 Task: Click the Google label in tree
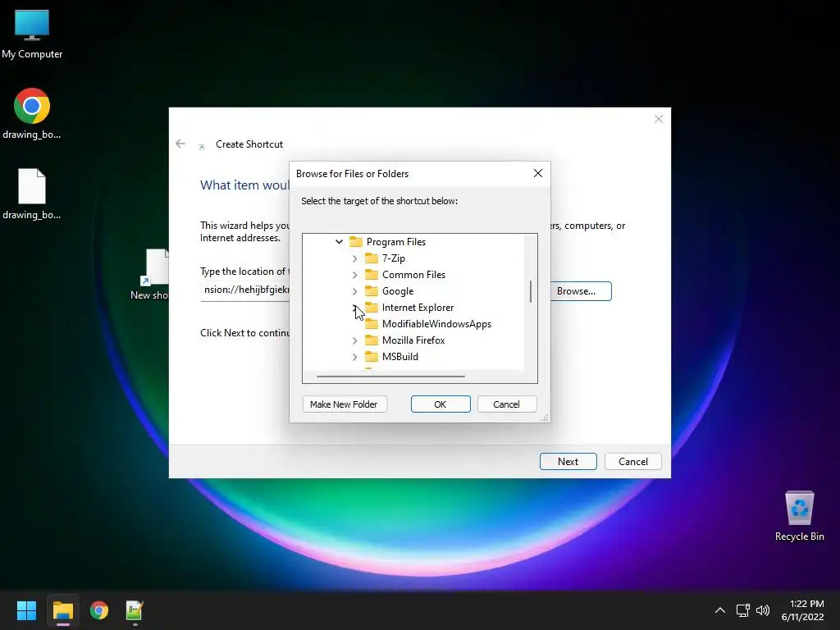[x=398, y=291]
